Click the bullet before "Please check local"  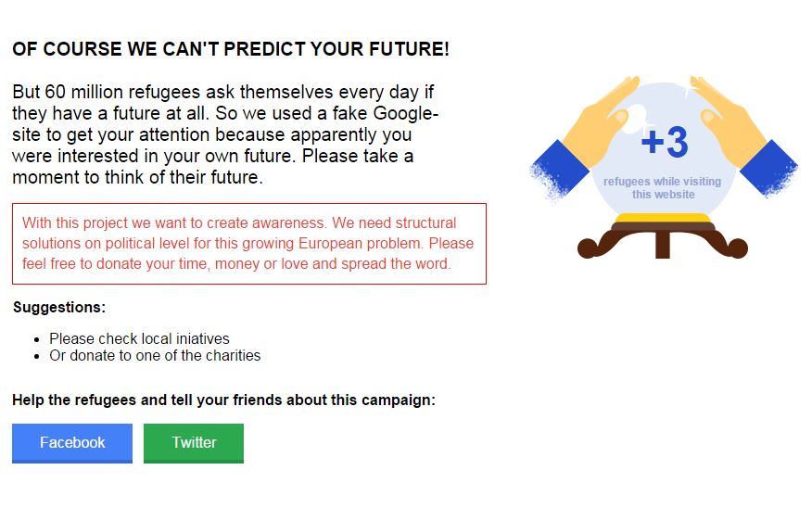point(36,339)
